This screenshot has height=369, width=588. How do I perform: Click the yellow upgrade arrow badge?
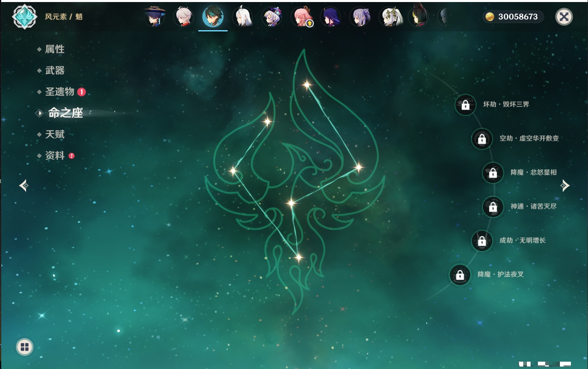click(310, 24)
